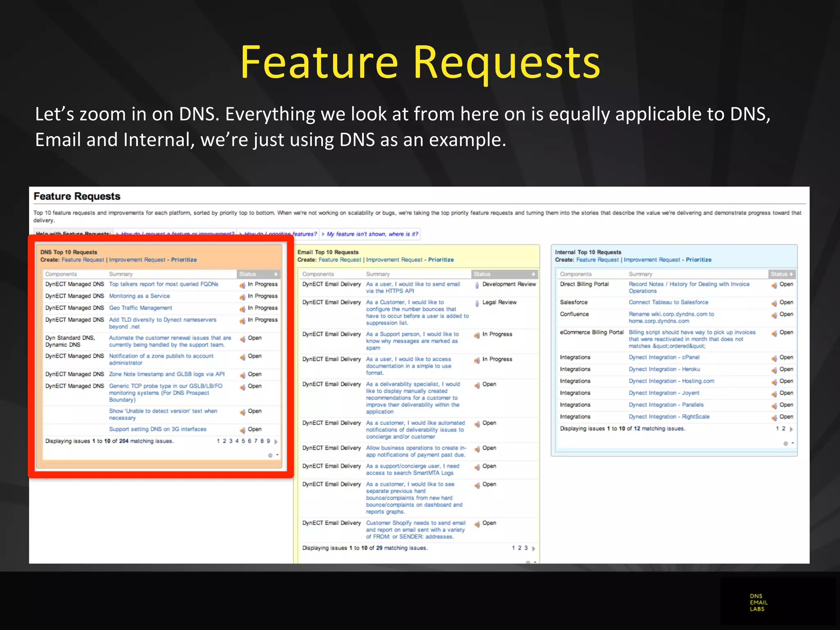Open page 5 of DNS matching issues

(x=243, y=441)
